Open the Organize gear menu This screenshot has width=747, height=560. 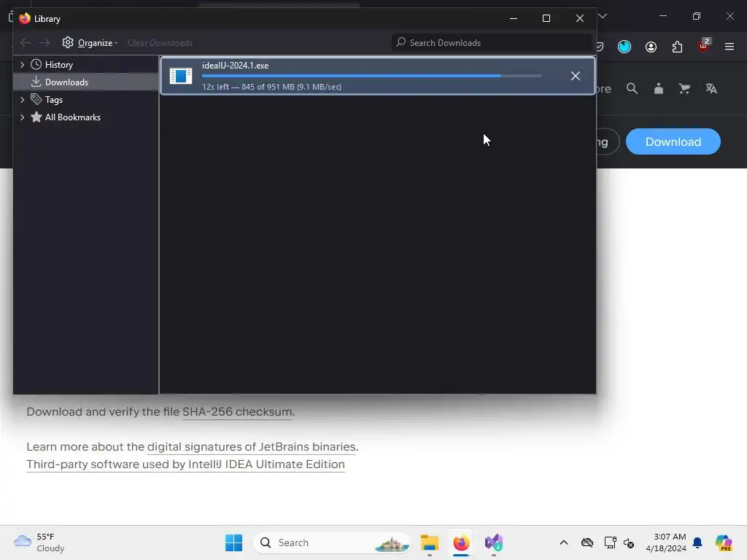[90, 43]
